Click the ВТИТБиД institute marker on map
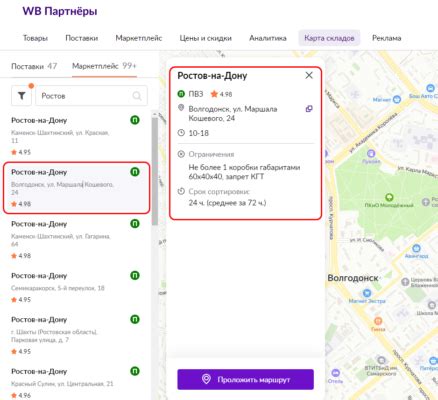The image size is (438, 400). pyautogui.click(x=382, y=360)
